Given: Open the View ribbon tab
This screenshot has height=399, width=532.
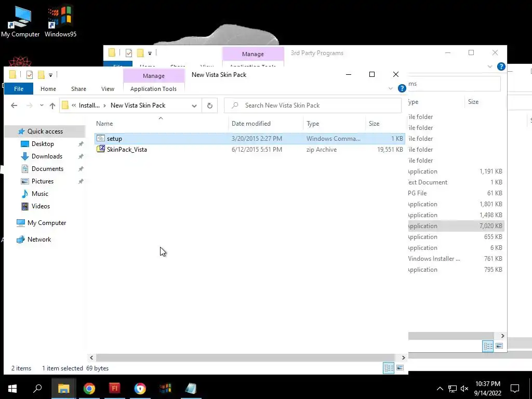Looking at the screenshot, I should [x=108, y=89].
